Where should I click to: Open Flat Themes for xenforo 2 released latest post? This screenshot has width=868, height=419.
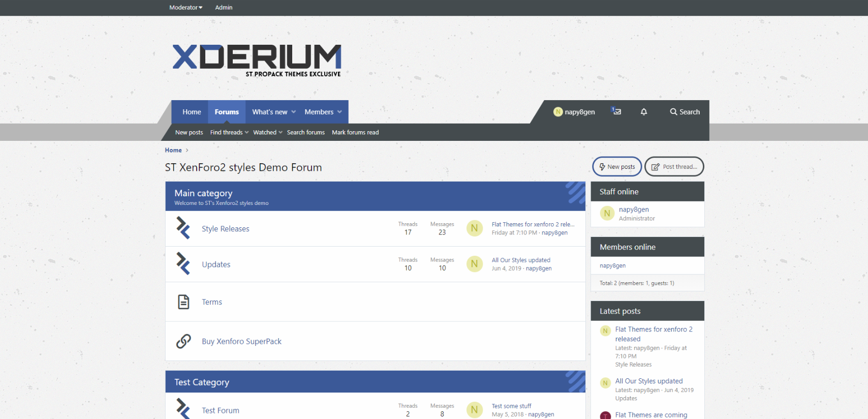pos(654,334)
